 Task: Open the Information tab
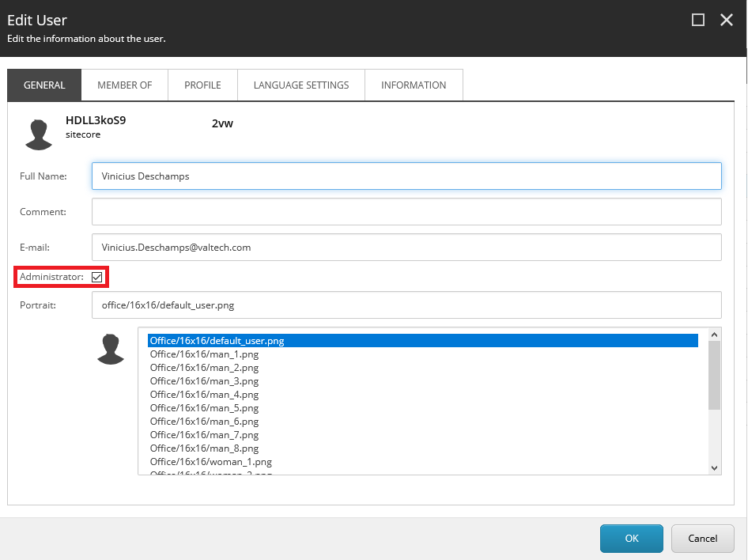pyautogui.click(x=414, y=85)
